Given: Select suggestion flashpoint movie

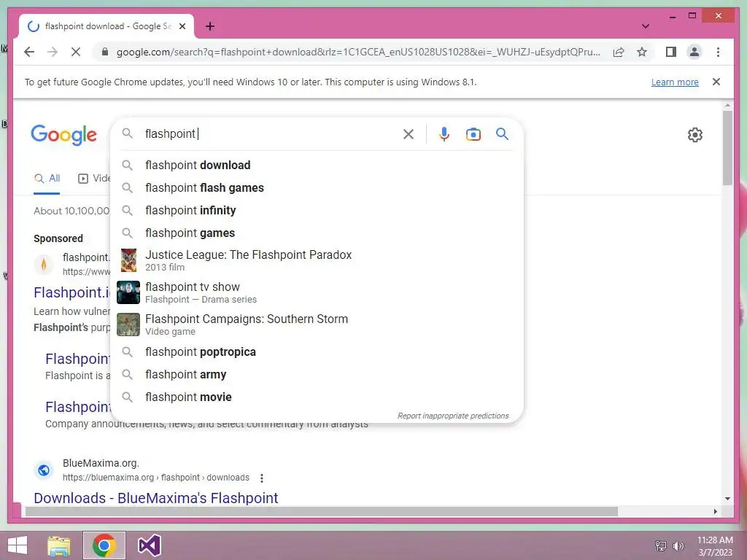Looking at the screenshot, I should pos(317,397).
